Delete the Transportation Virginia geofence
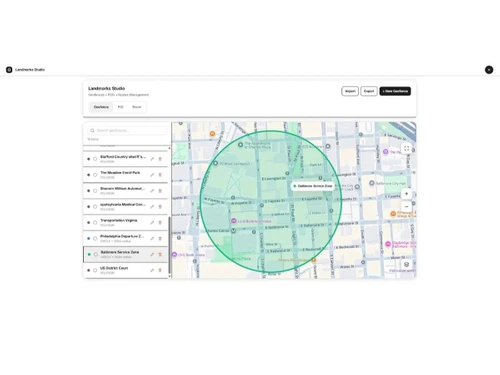This screenshot has width=500, height=375. (160, 222)
